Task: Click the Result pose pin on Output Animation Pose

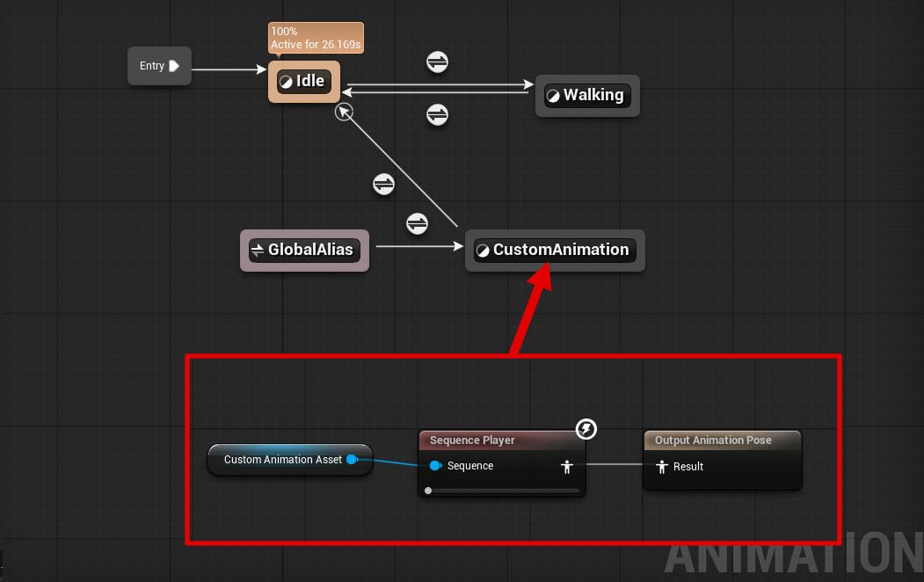Action: [662, 467]
